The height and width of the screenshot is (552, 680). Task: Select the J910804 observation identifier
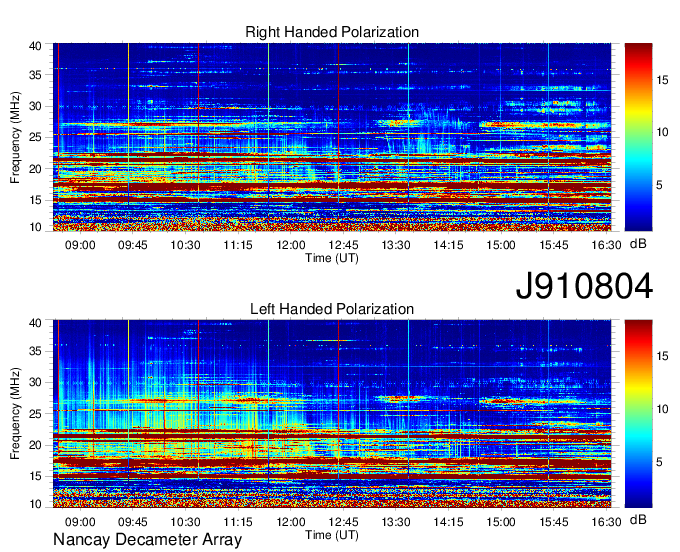[x=584, y=286]
